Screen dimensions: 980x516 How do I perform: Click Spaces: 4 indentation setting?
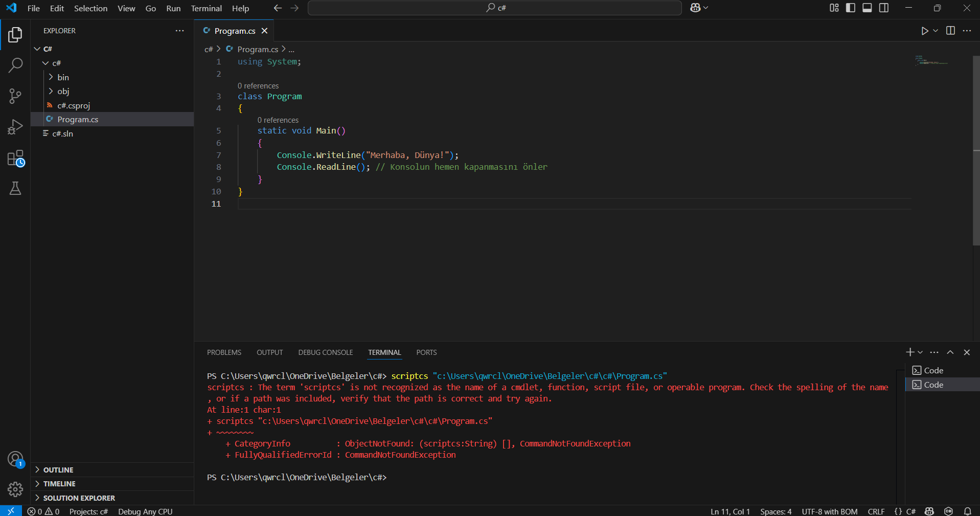(x=776, y=511)
